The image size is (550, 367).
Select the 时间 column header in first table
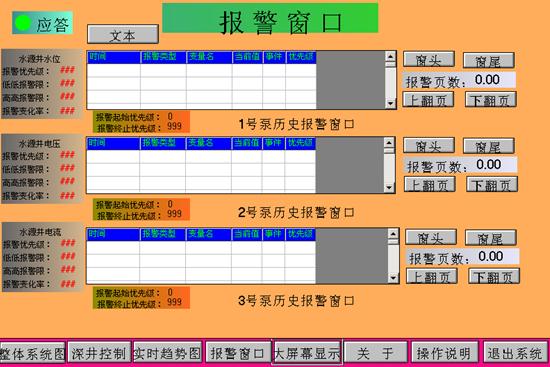pos(113,57)
